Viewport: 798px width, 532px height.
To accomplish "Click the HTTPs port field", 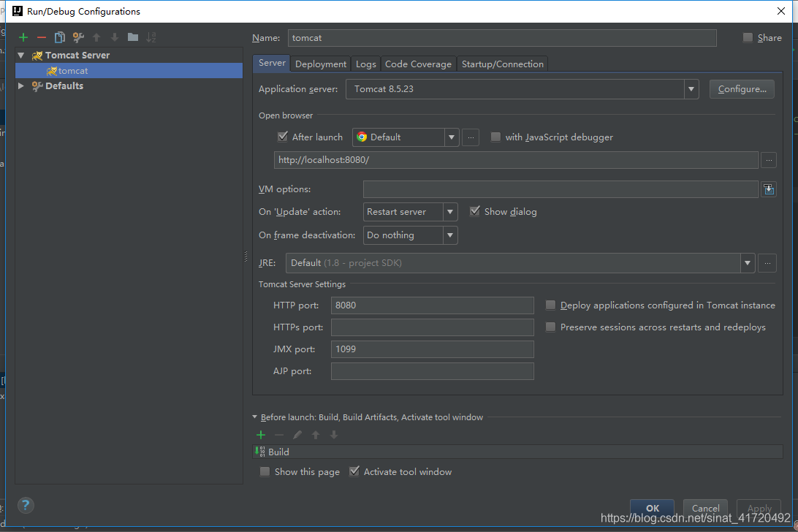I will pos(433,327).
